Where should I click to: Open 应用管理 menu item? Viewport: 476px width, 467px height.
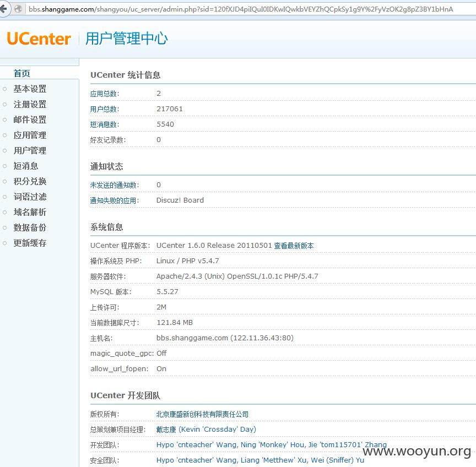click(x=30, y=135)
